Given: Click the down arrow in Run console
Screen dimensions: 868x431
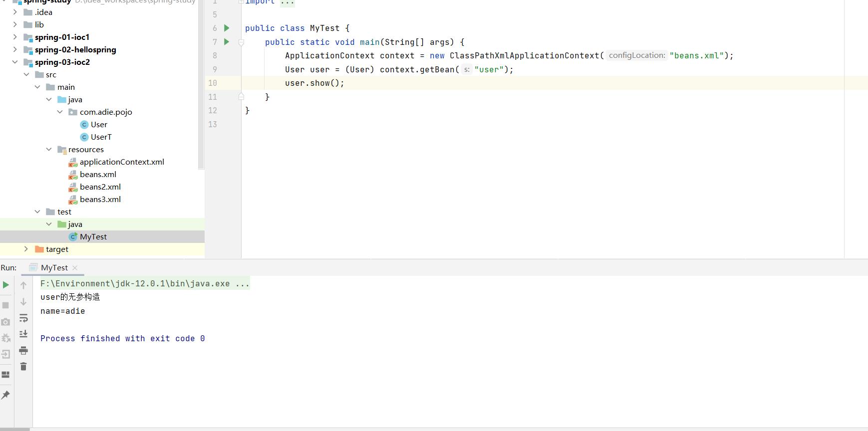Looking at the screenshot, I should point(23,302).
